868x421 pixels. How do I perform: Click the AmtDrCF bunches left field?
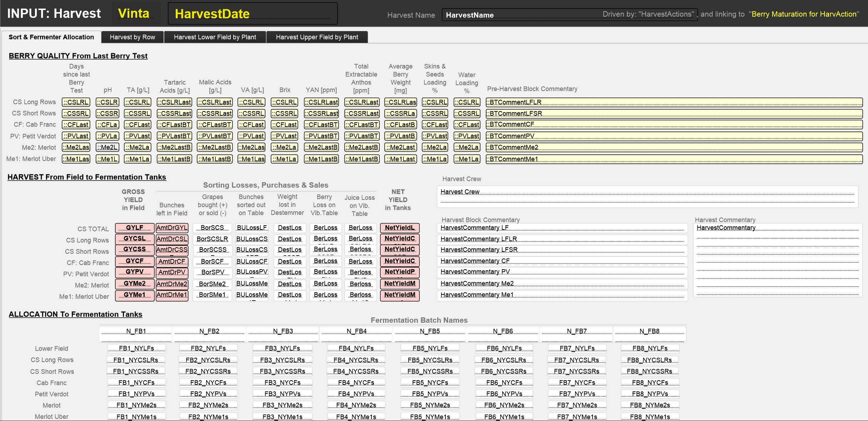pyautogui.click(x=172, y=261)
